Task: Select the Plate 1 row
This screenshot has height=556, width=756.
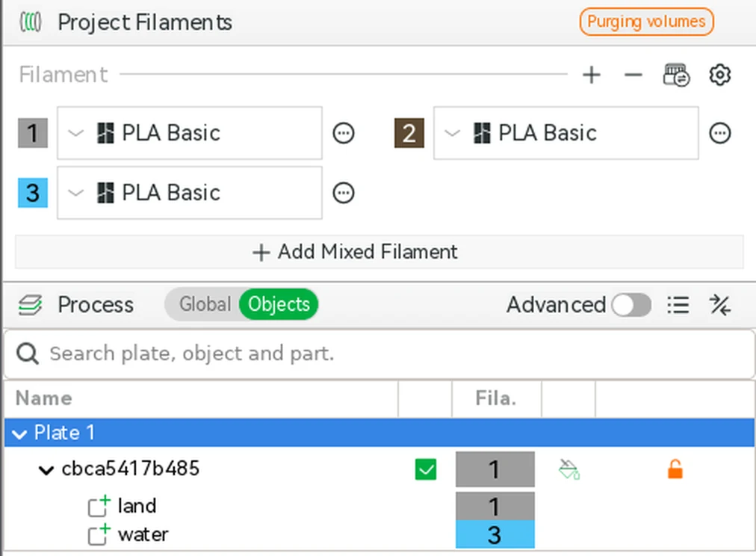Action: pyautogui.click(x=379, y=433)
